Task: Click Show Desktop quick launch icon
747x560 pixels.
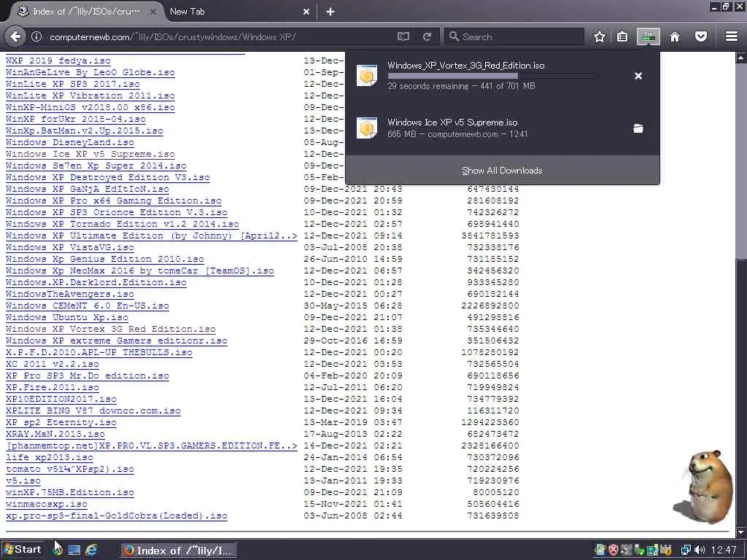Action: (74, 550)
